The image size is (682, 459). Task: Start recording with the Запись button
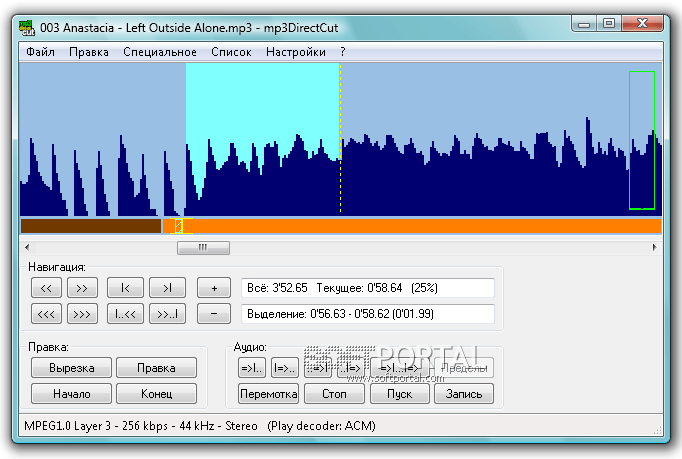[x=464, y=394]
